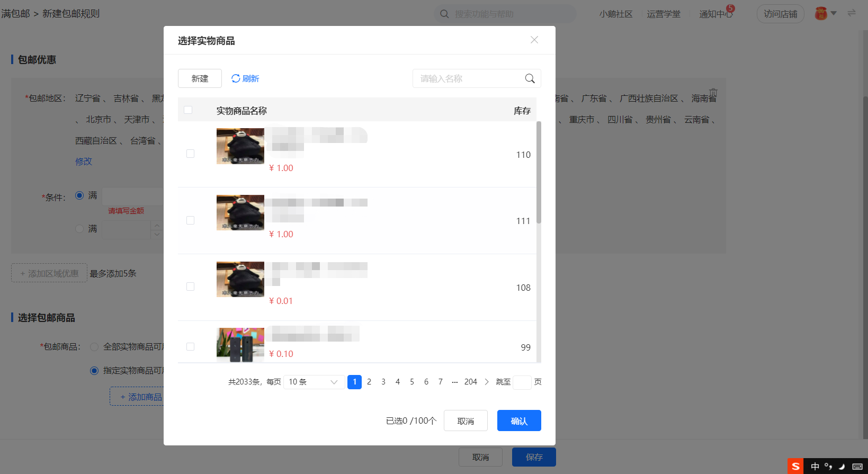868x474 pixels.
Task: Click the refresh icon beside 刷新
Action: coord(236,78)
